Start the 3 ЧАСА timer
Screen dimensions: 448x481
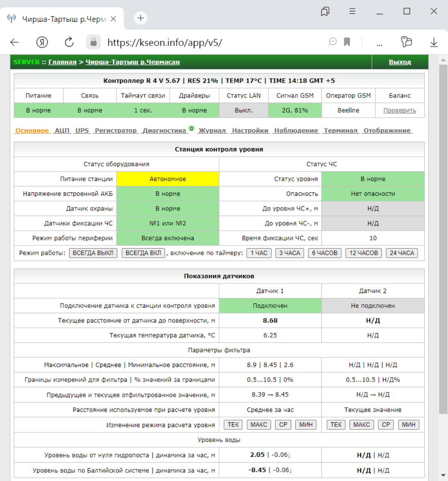290,253
